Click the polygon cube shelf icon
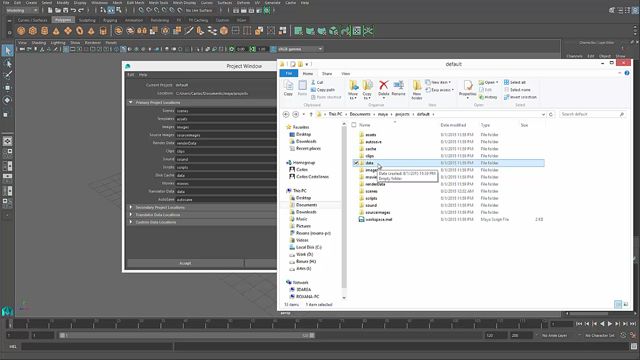This screenshot has width=640, height=360. 33,31
